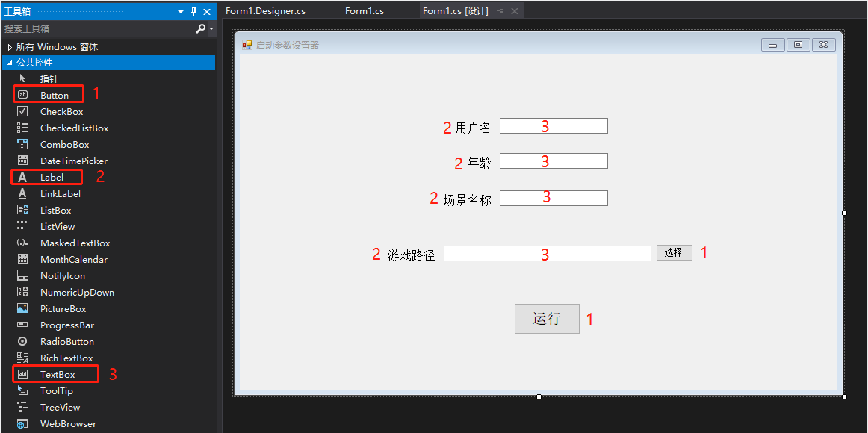Choose the MaskedTextBox control icon
This screenshot has width=868, height=433.
[x=22, y=243]
